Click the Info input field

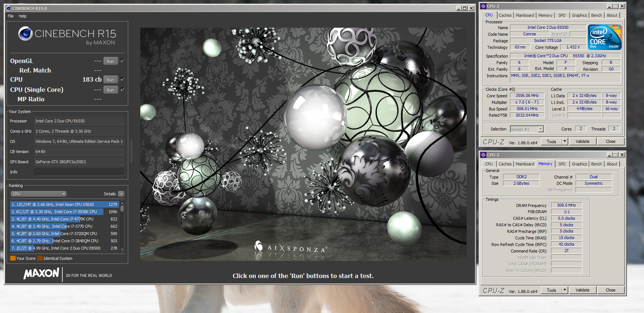pos(79,172)
